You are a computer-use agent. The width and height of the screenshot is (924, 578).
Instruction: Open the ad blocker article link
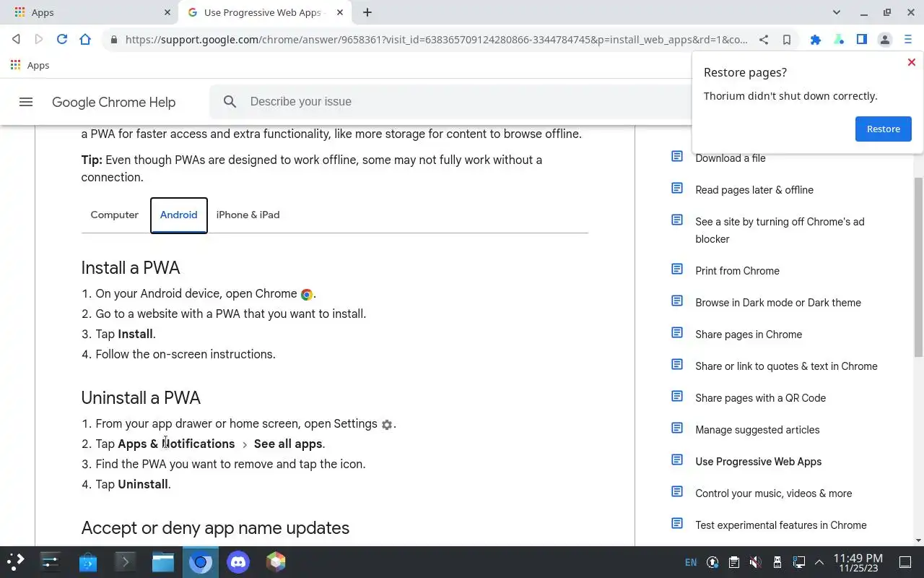pos(780,230)
